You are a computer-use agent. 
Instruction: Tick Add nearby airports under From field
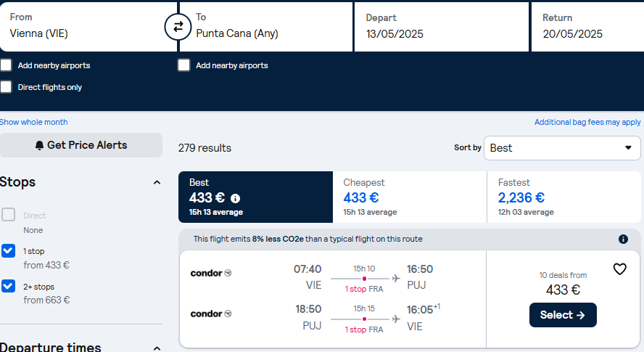pyautogui.click(x=6, y=65)
